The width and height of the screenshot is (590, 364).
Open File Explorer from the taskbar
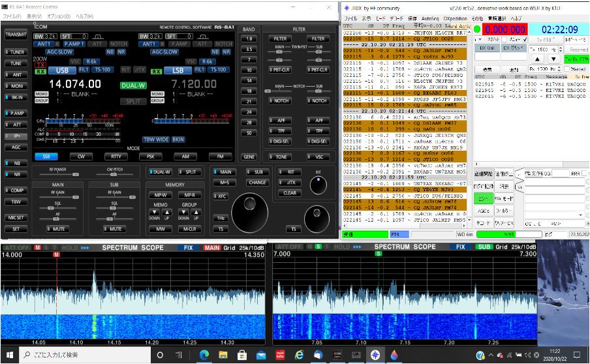coord(223,355)
